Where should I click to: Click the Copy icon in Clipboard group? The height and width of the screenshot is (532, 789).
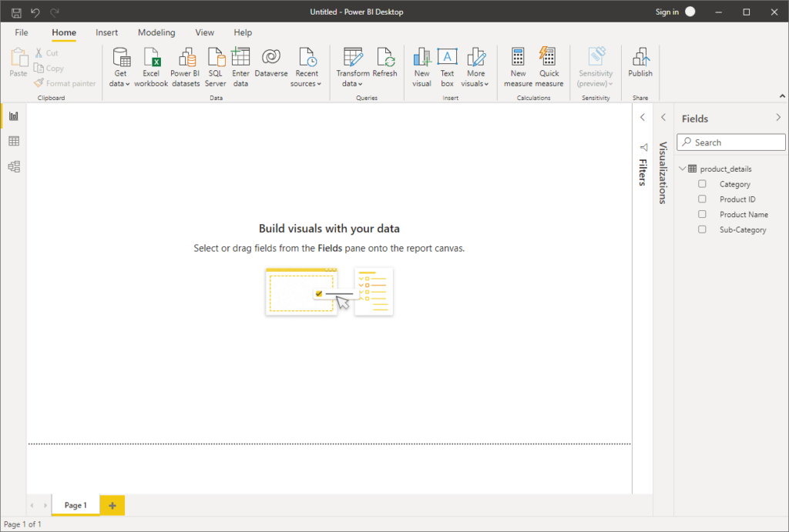click(x=39, y=68)
